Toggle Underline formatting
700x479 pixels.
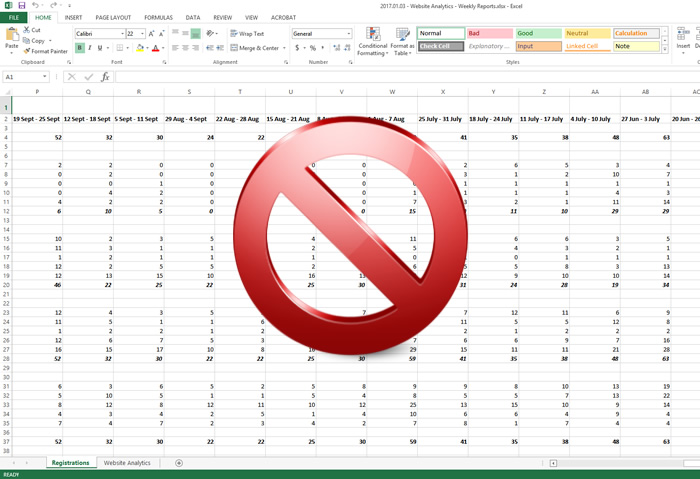(100, 48)
